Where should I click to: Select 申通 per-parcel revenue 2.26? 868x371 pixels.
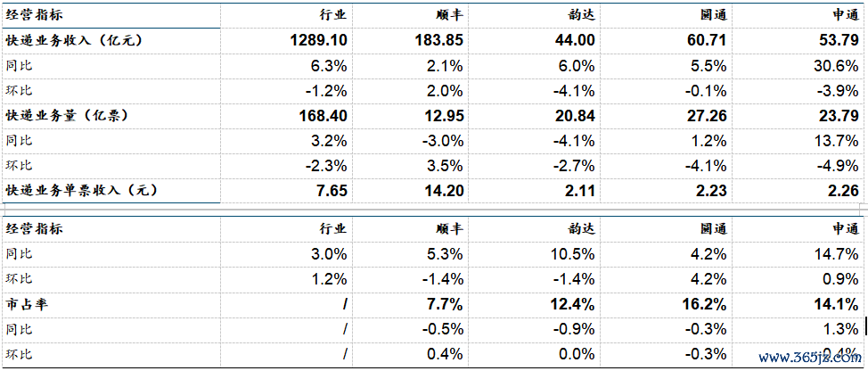click(842, 191)
